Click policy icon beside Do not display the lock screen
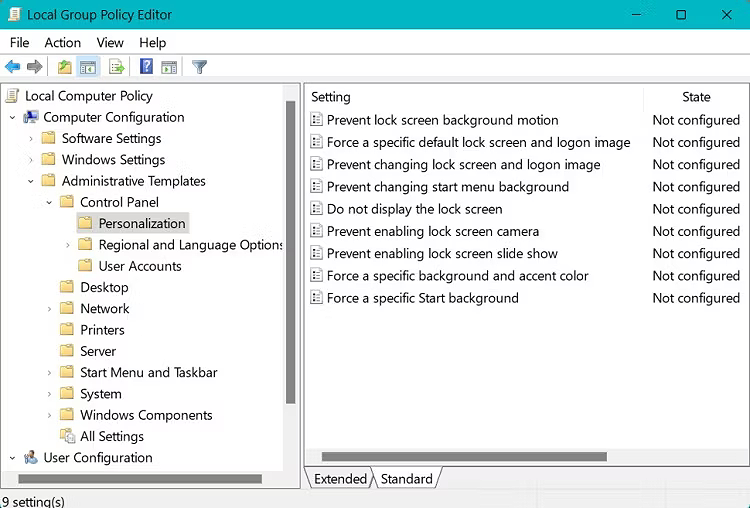Image resolution: width=750 pixels, height=508 pixels. (x=316, y=209)
